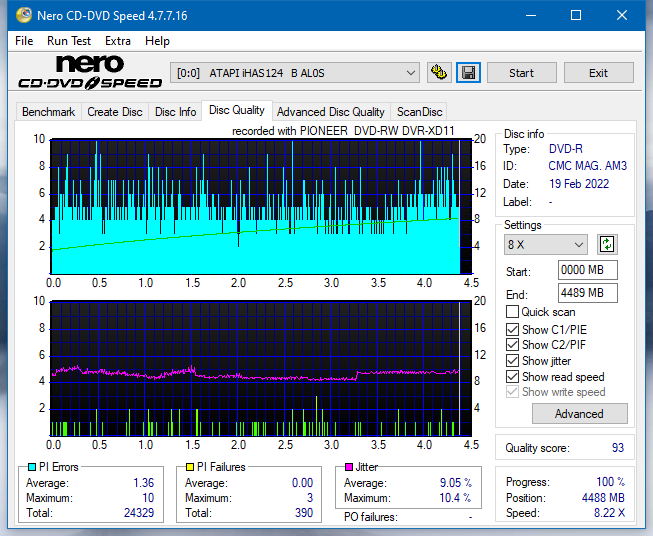
Task: Close the Nero CD-DVD Speed window
Action: [622, 15]
